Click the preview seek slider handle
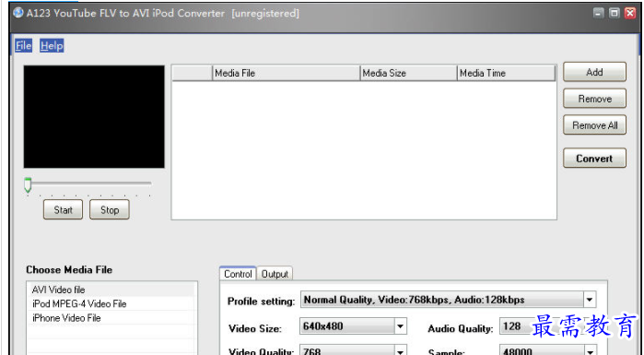The image size is (644, 355). point(28,185)
